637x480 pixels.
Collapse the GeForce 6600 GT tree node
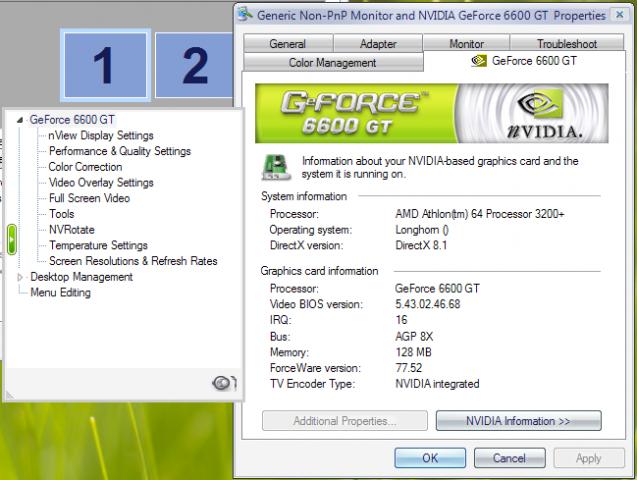20,120
